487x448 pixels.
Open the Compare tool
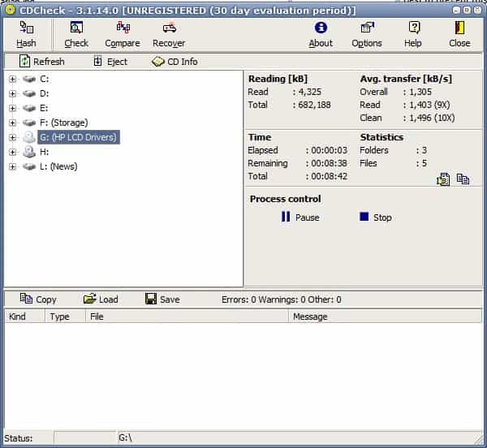point(123,34)
